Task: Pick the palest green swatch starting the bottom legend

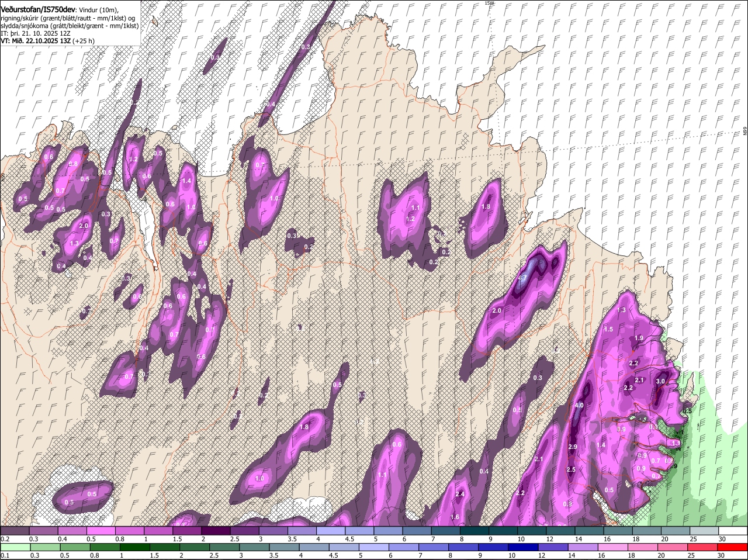Action: point(15,547)
